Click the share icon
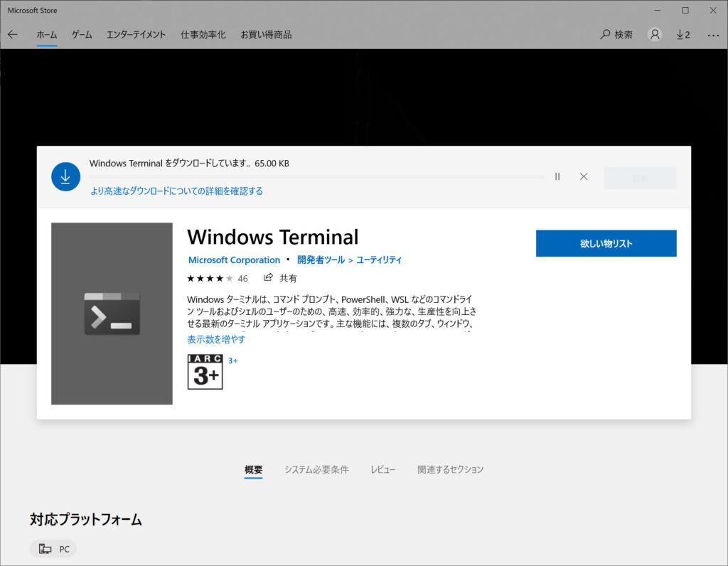The width and height of the screenshot is (728, 566). 268,277
